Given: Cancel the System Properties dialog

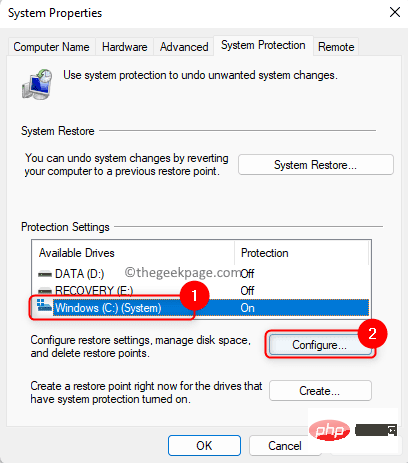Looking at the screenshot, I should coord(285,446).
